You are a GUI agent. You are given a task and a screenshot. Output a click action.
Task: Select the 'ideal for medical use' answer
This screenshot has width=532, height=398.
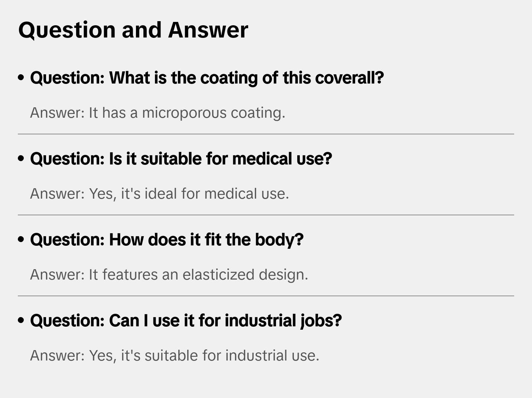[159, 194]
